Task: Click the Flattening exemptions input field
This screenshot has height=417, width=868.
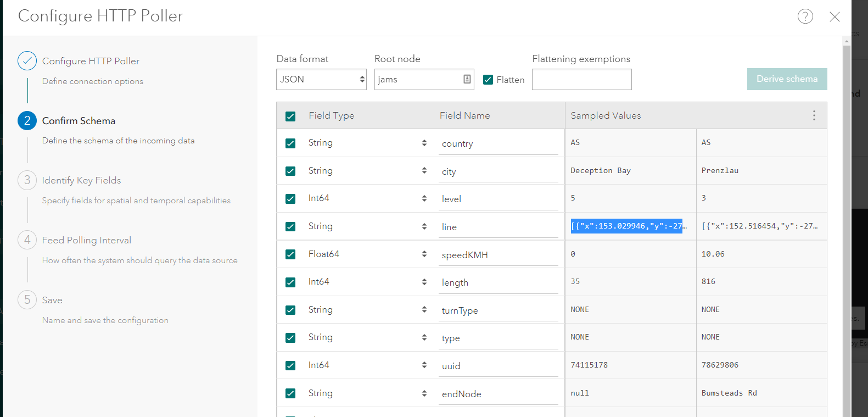Action: [x=582, y=79]
